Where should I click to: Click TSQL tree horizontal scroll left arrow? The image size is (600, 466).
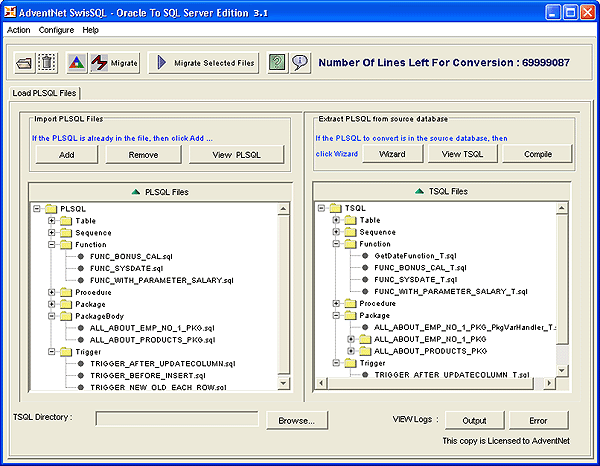tap(321, 383)
